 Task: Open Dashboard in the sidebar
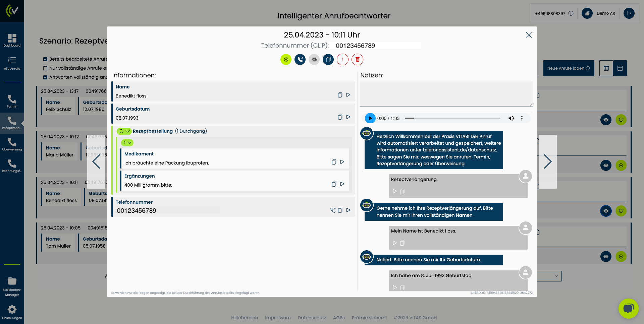tap(12, 40)
